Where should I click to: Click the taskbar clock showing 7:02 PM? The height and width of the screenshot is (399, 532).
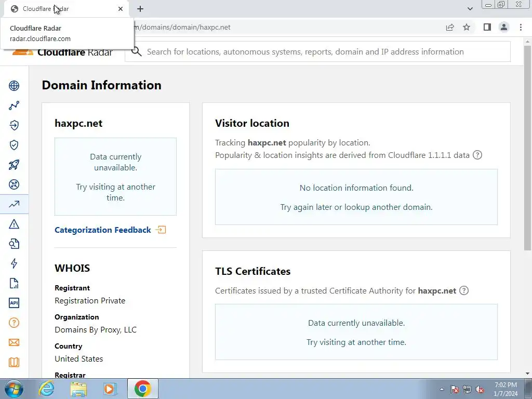pos(506,389)
